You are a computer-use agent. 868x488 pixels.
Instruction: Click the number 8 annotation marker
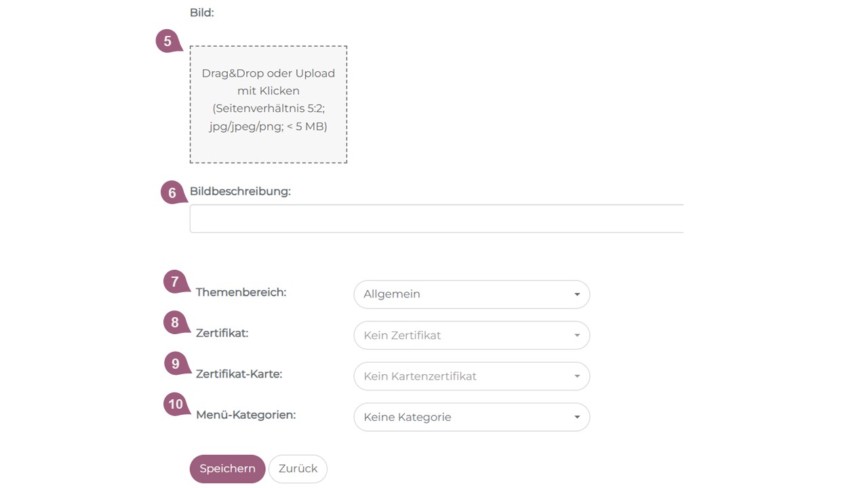[x=175, y=323]
